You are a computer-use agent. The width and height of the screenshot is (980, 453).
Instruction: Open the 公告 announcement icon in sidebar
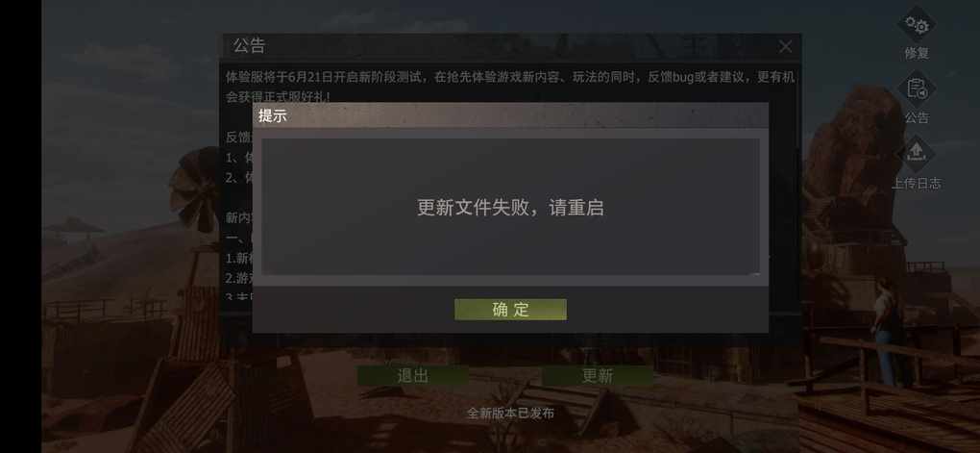click(917, 89)
